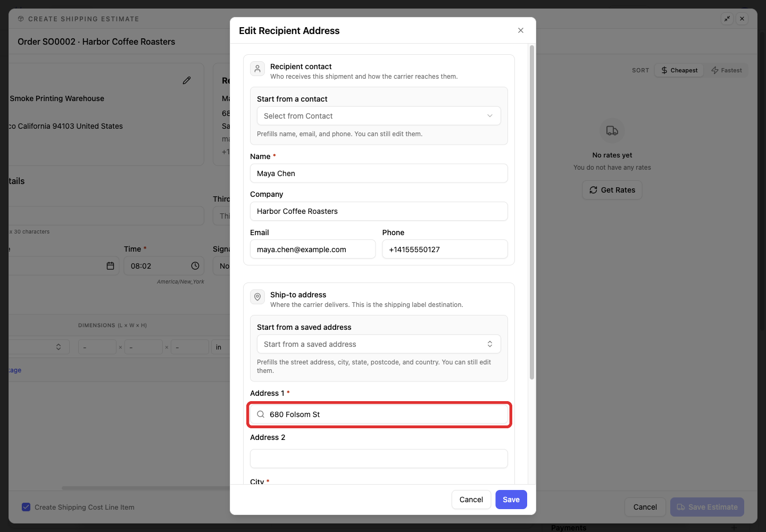Viewport: 766px width, 532px height.
Task: Click the Smoke Printing Warehouse text
Action: point(57,98)
